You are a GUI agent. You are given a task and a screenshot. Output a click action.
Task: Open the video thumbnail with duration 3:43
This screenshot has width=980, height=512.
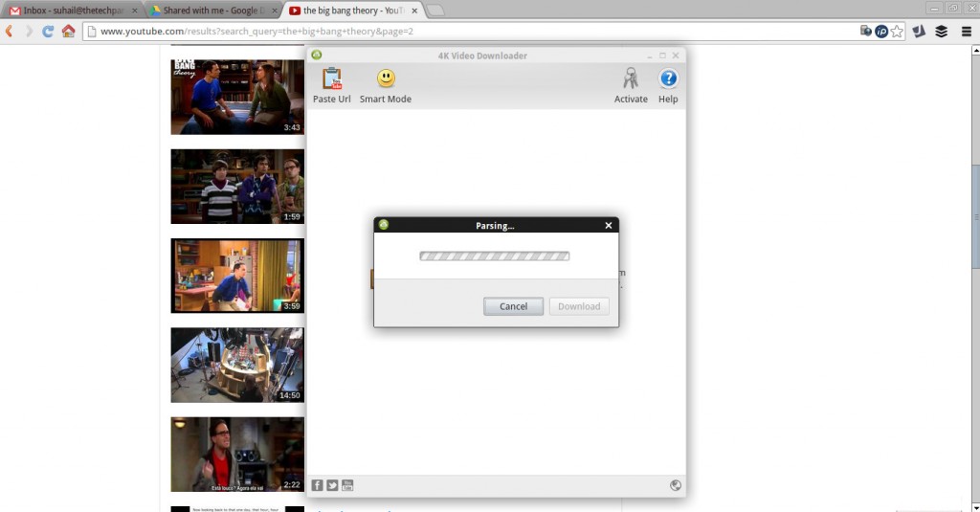[237, 97]
